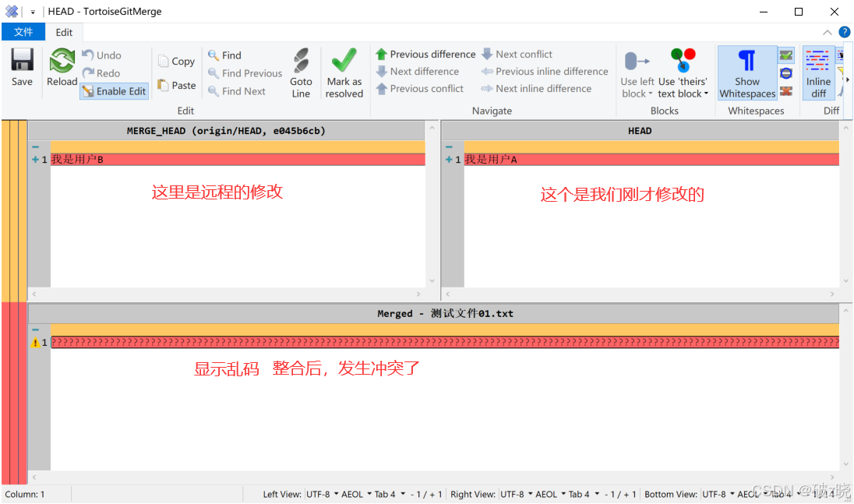Click the blue circle whitespace option icon
The width and height of the screenshot is (854, 504).
[x=786, y=73]
